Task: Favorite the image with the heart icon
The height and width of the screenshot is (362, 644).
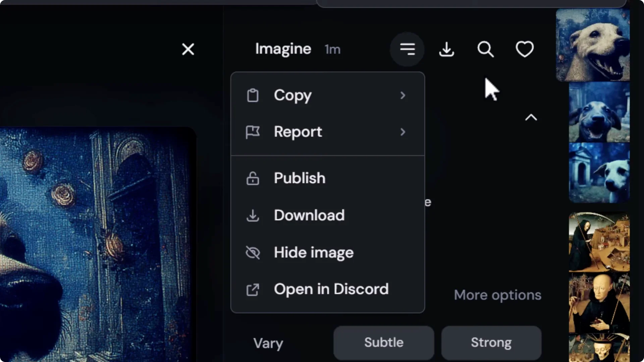Action: pyautogui.click(x=524, y=49)
